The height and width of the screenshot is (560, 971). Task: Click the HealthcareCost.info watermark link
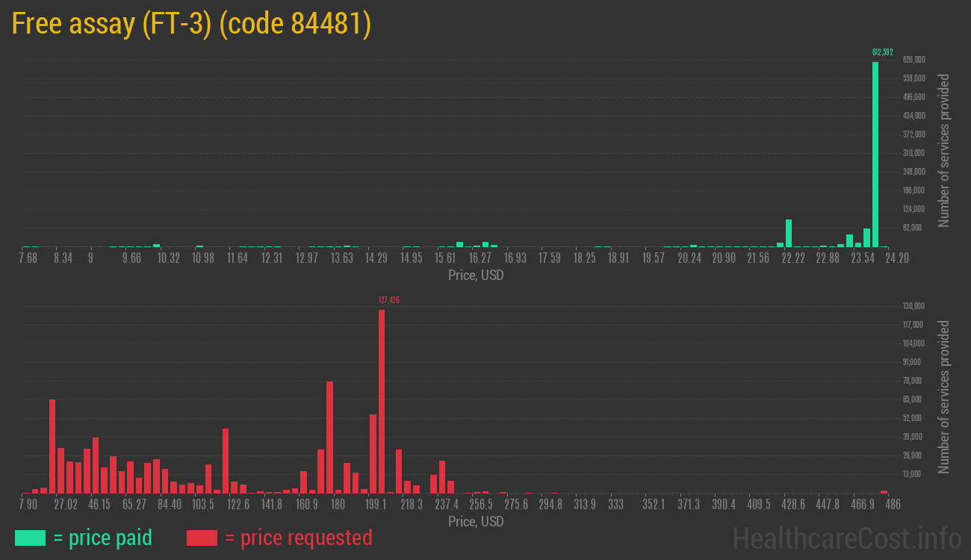[x=846, y=538]
